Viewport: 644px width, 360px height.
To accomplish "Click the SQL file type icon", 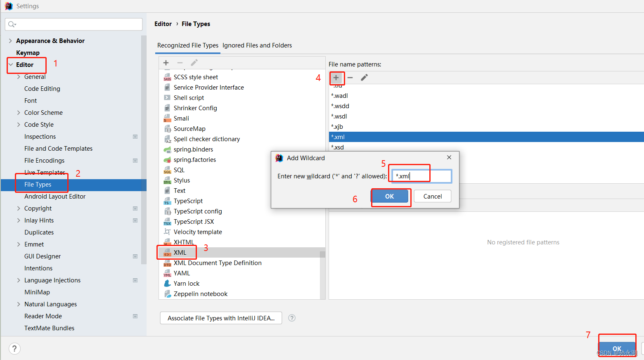I will [167, 170].
